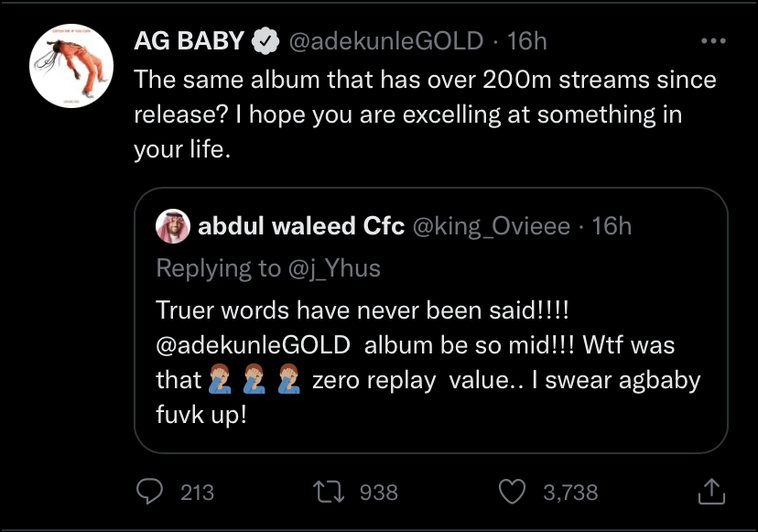The height and width of the screenshot is (532, 758).
Task: Open AG BABY's profile picture
Action: coord(71,66)
